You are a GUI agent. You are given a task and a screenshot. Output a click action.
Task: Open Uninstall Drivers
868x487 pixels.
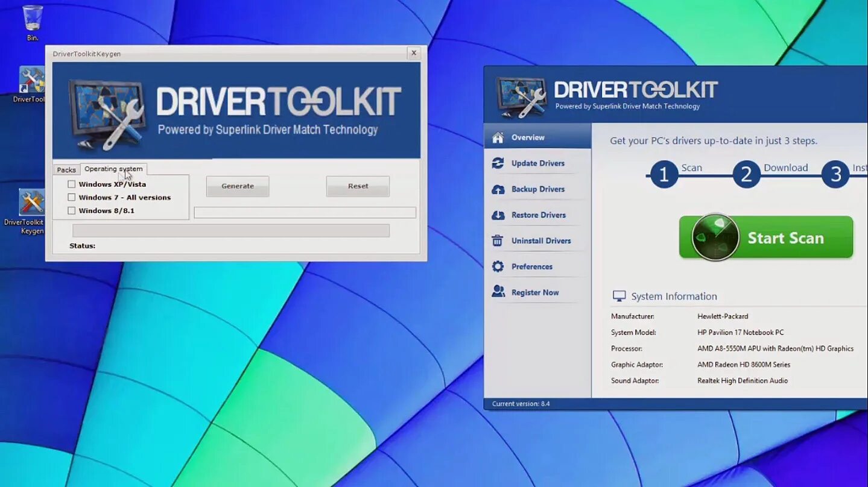(x=537, y=241)
